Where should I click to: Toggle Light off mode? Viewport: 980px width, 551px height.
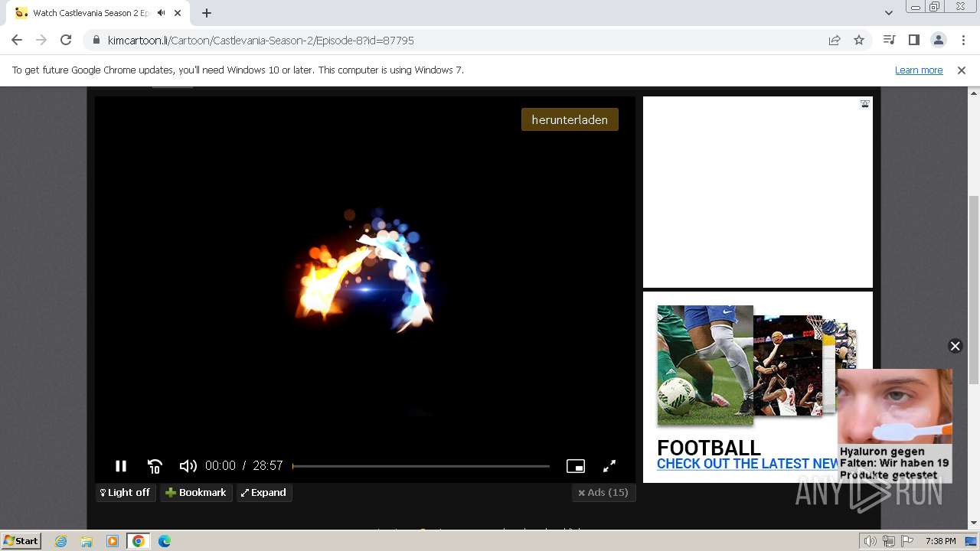coord(126,493)
